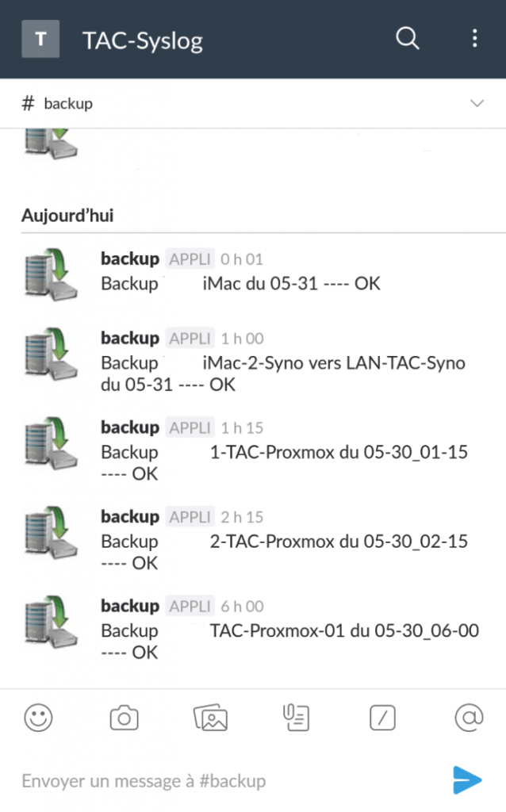Open the camera to take photo

[x=124, y=718]
